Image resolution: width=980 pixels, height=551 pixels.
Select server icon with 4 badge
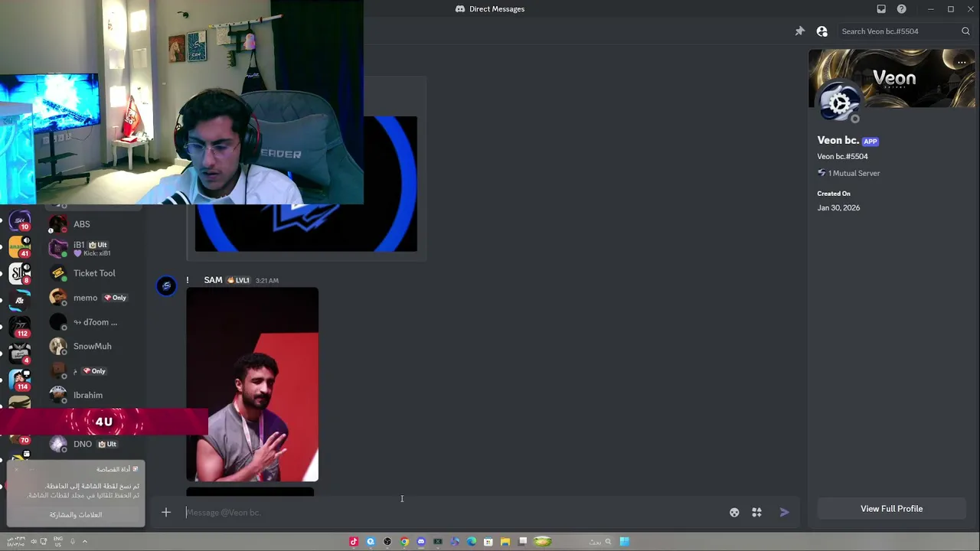(20, 354)
